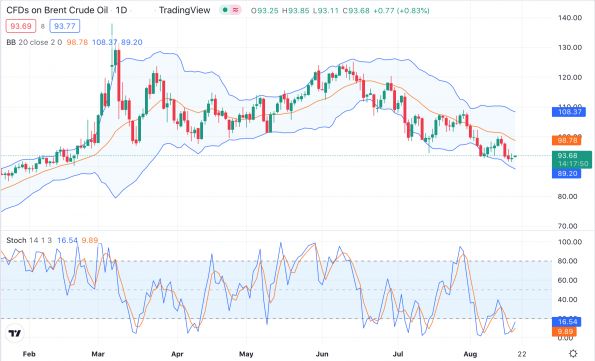595x361 pixels.
Task: Select Stoch 16.54 blue value label
Action: pos(567,322)
